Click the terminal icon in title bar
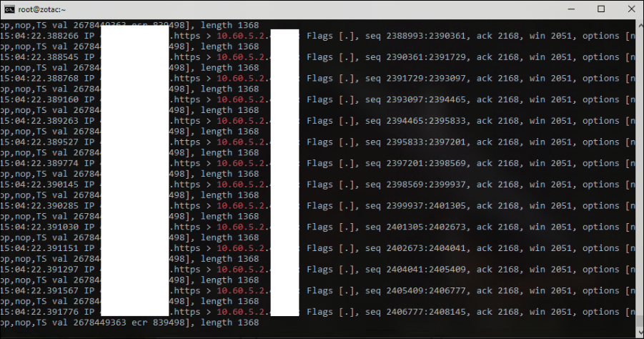The width and height of the screenshot is (644, 339). pyautogui.click(x=10, y=9)
